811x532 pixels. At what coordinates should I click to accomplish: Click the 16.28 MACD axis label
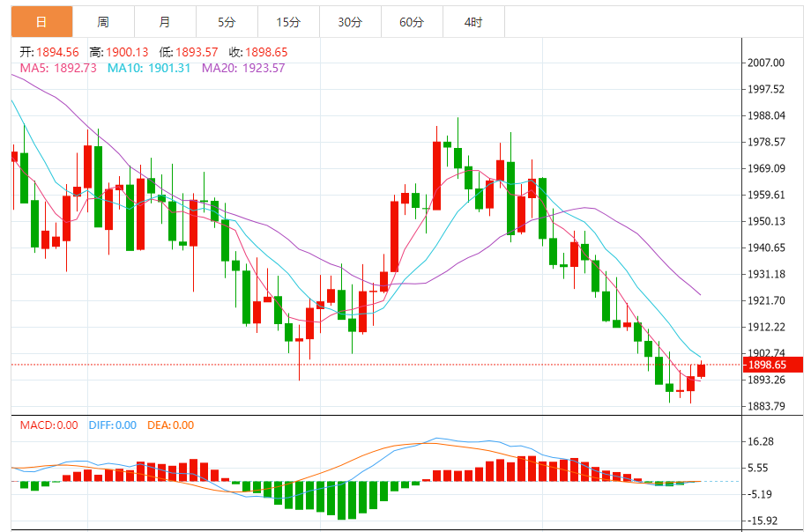coord(760,441)
